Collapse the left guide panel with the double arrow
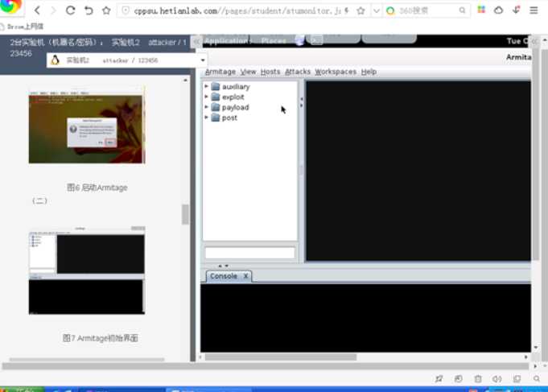Screen dimensions: 548x392 (x=197, y=42)
